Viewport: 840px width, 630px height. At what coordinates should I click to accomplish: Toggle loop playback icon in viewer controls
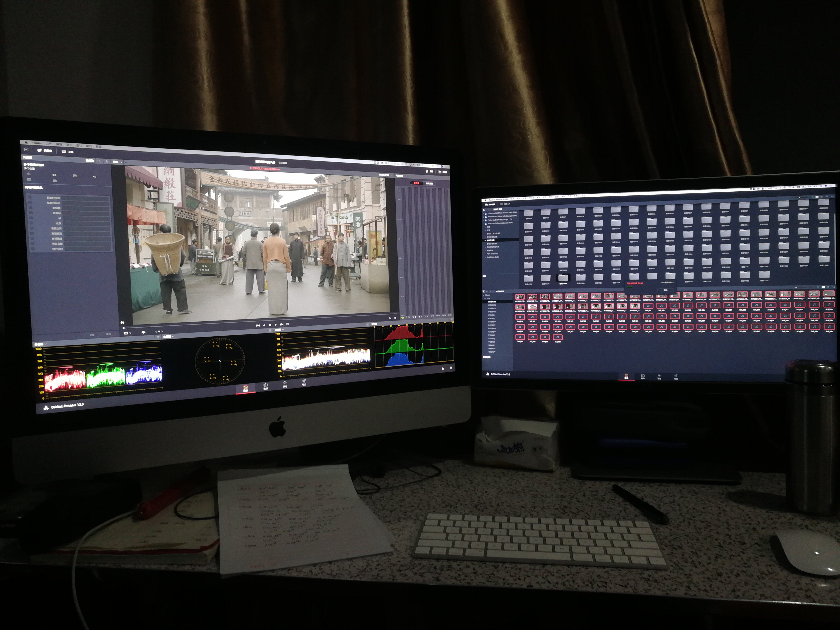point(287,324)
